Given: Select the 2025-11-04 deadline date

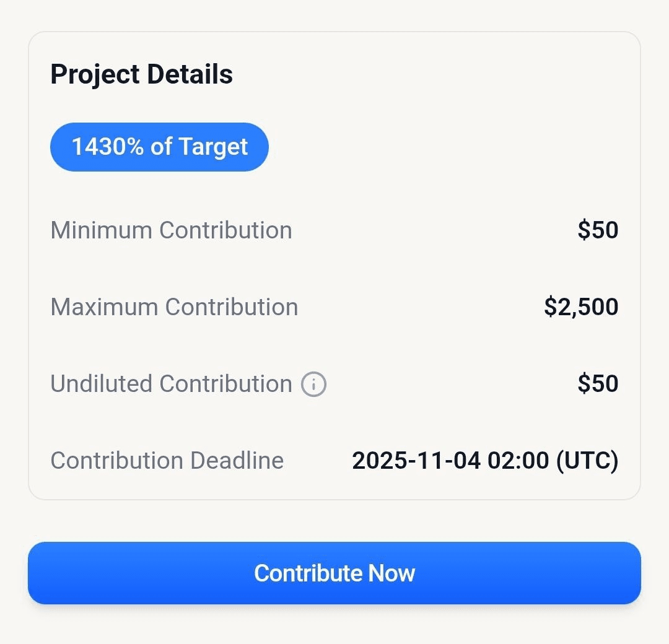Looking at the screenshot, I should point(416,461).
